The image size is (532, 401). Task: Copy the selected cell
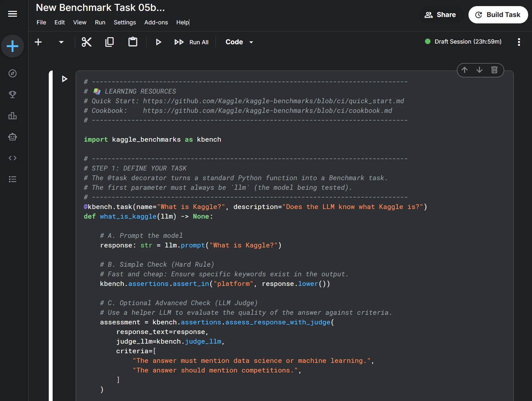109,42
